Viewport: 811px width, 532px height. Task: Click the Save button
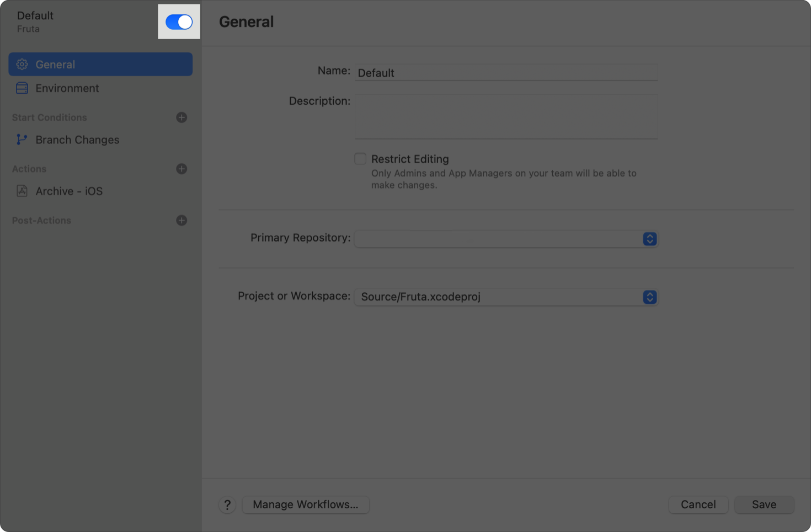(764, 504)
